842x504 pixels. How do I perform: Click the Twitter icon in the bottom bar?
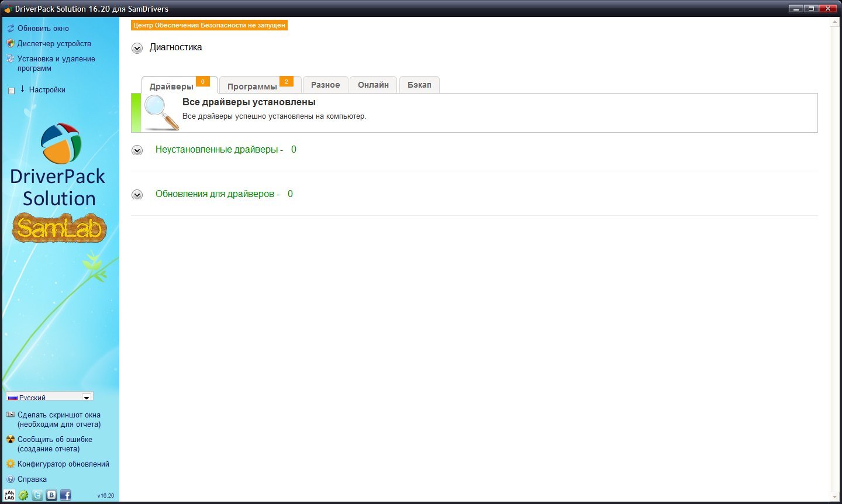coord(37,495)
